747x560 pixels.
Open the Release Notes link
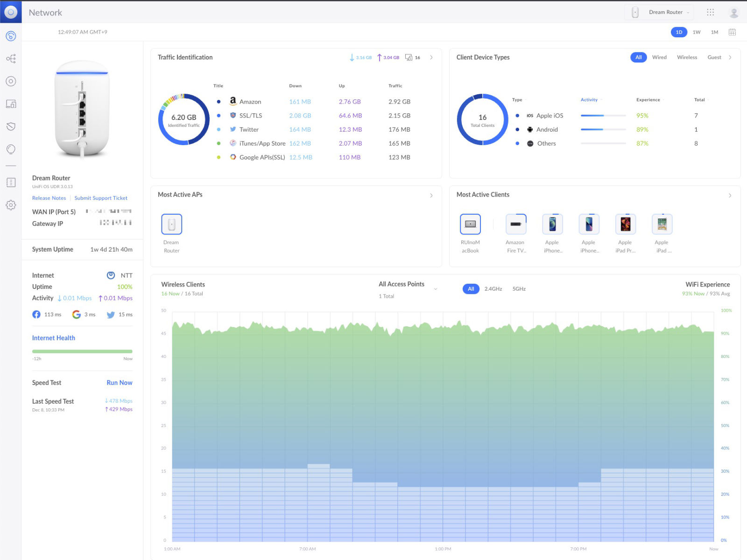49,198
